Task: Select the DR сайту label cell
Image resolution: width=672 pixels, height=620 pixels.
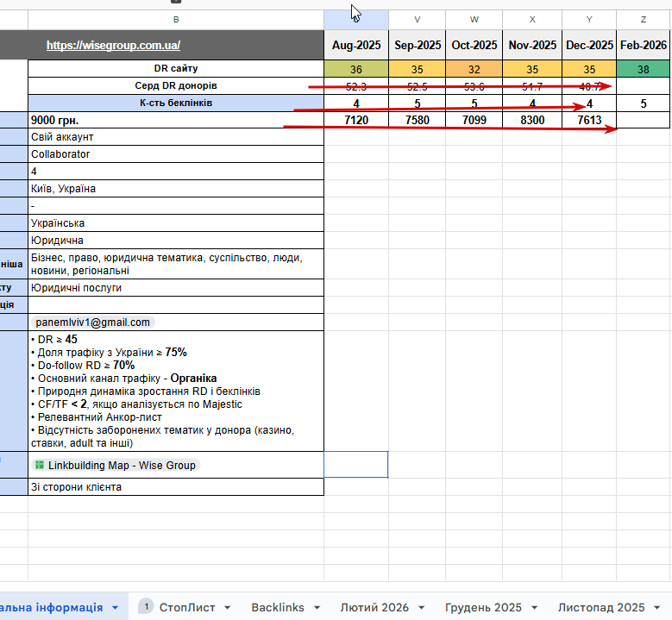Action: tap(176, 69)
